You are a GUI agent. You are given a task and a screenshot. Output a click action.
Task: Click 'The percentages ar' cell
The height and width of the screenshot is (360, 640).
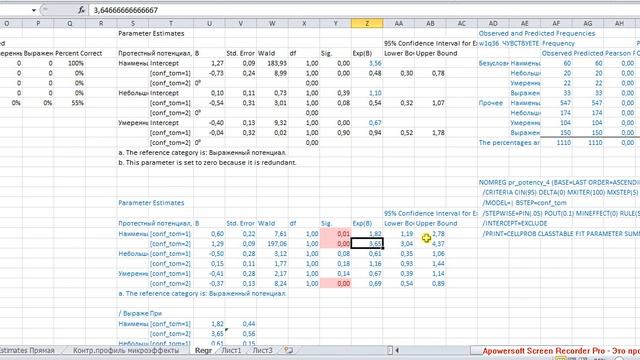click(x=509, y=143)
